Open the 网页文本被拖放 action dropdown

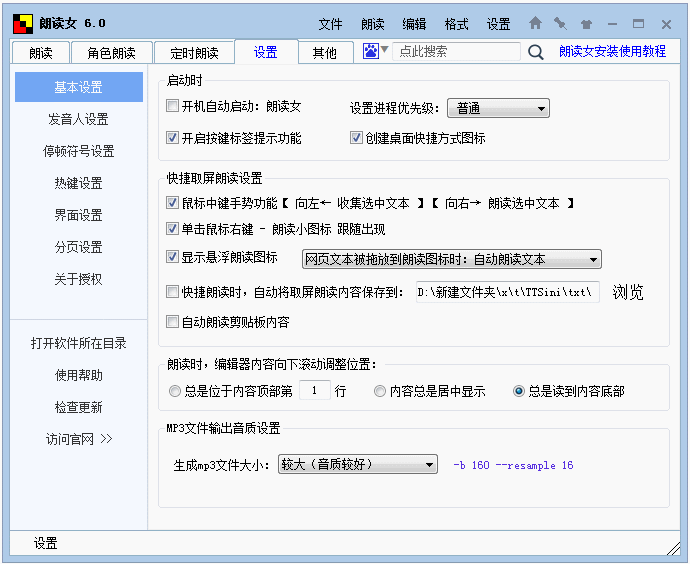(451, 259)
